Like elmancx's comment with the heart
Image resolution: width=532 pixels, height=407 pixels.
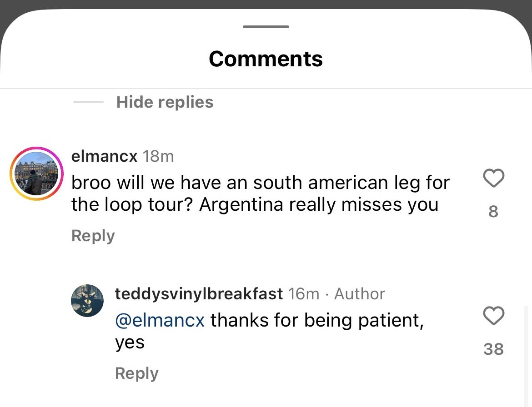click(x=493, y=178)
